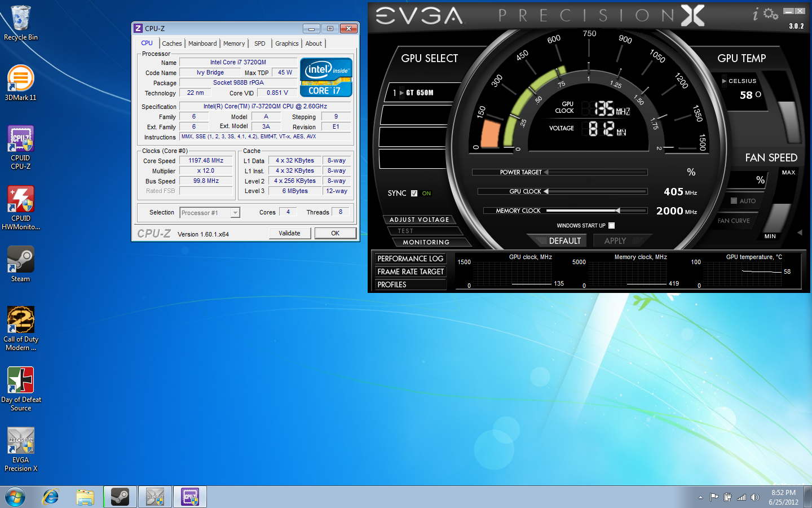Image resolution: width=812 pixels, height=508 pixels.
Task: Select the Day of Defeat Source icon
Action: coord(21,389)
